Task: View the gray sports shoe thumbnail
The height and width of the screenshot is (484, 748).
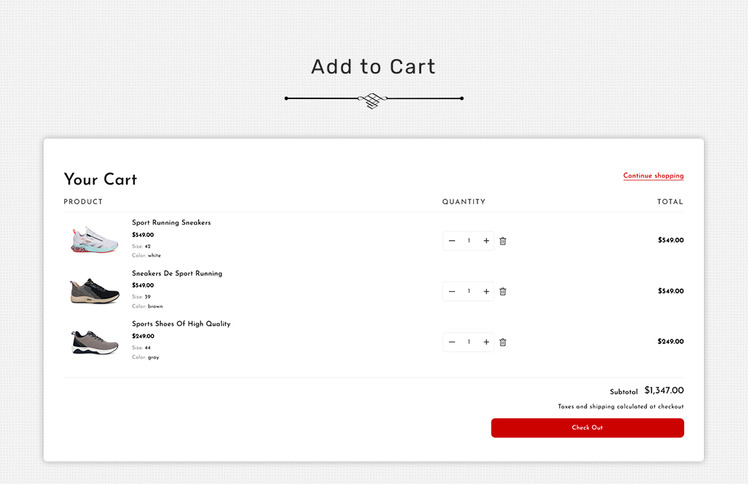Action: point(94,341)
